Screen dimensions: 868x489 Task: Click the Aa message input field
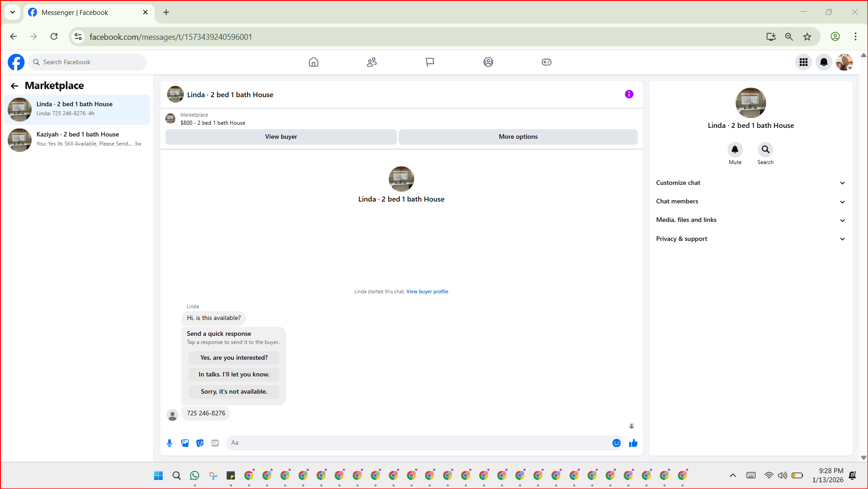(418, 443)
